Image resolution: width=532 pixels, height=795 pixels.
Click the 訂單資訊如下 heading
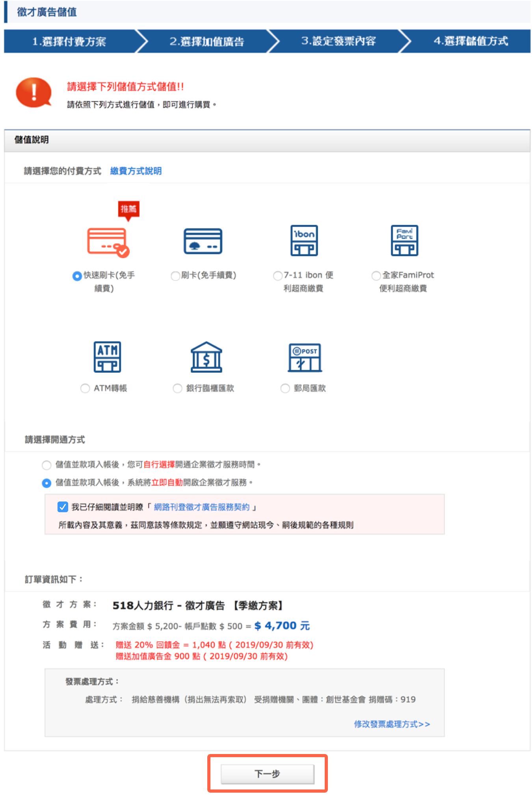54,580
